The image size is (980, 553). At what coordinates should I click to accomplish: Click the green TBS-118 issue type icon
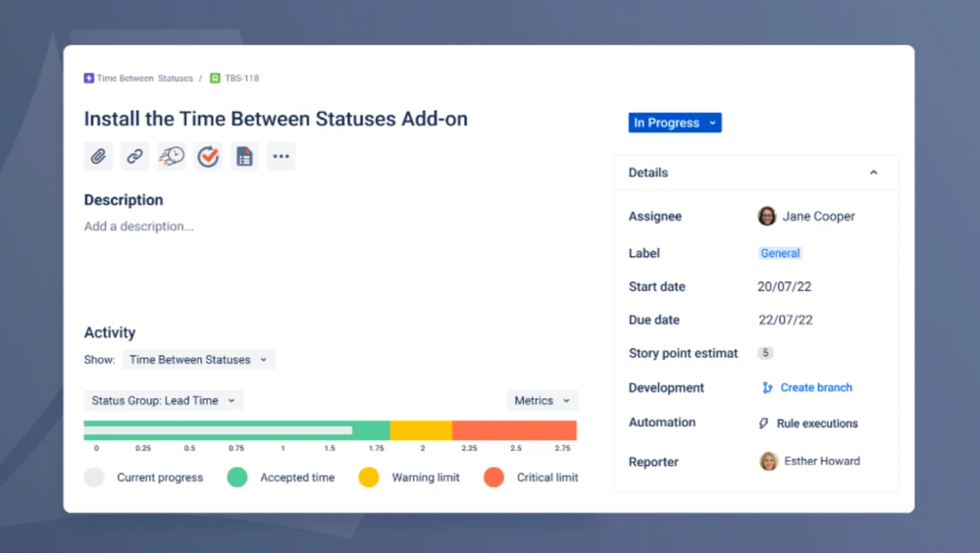coord(215,78)
